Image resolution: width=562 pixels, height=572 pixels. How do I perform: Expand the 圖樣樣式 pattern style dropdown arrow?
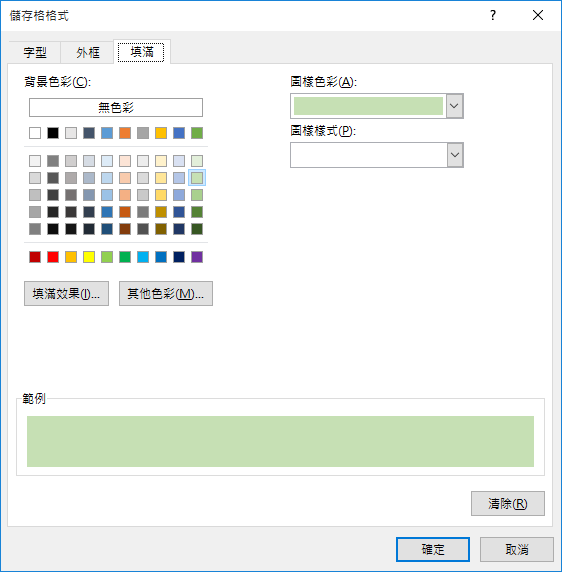tap(455, 155)
